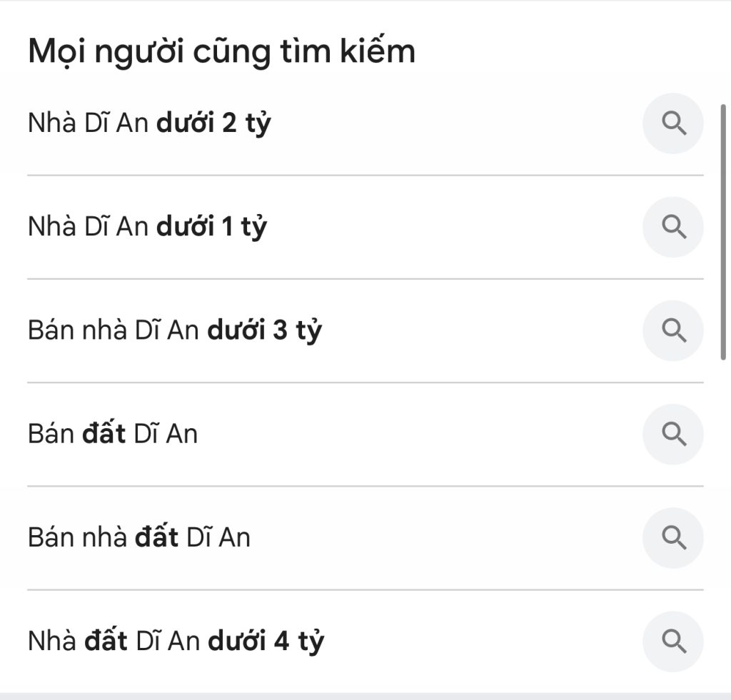Select the suggestion Nhà Dĩ An dưới 1 tỷ
The width and height of the screenshot is (731, 700).
point(147,227)
